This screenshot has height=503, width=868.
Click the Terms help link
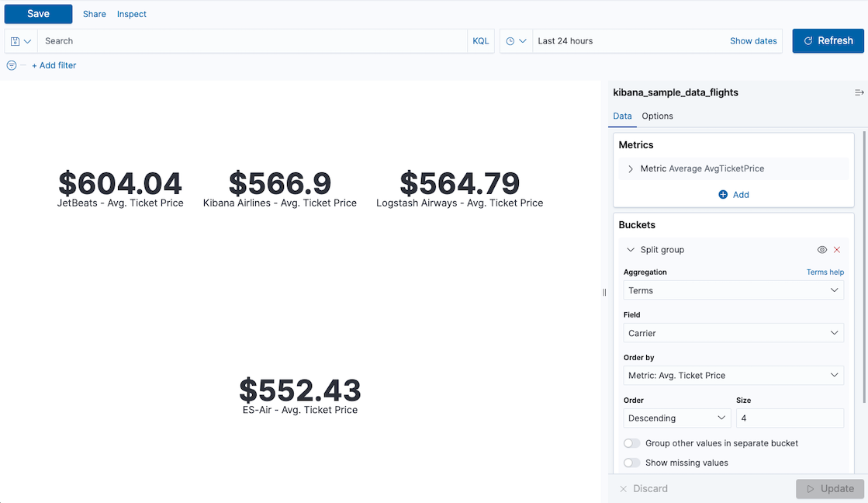click(825, 272)
